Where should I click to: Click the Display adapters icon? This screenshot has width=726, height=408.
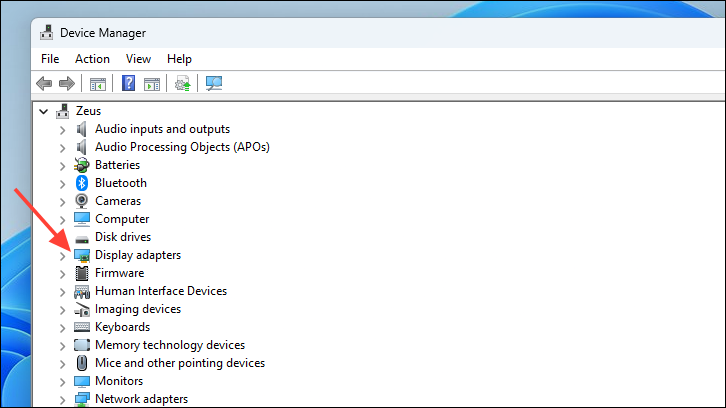point(82,256)
